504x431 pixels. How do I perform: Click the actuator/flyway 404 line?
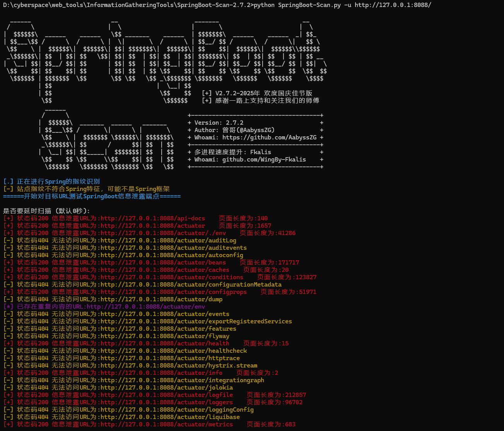pyautogui.click(x=116, y=336)
